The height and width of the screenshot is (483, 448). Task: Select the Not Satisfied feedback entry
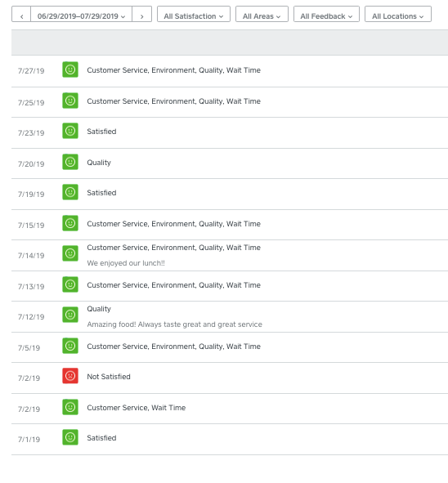[230, 378]
